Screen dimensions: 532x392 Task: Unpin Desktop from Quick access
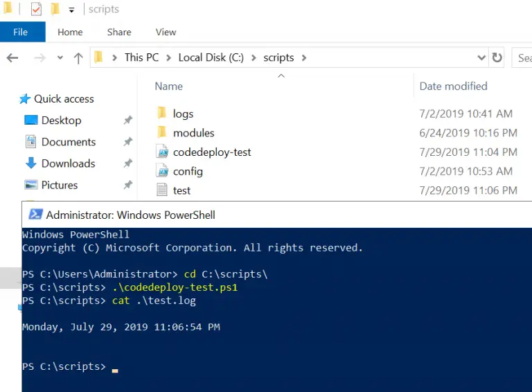coord(127,120)
